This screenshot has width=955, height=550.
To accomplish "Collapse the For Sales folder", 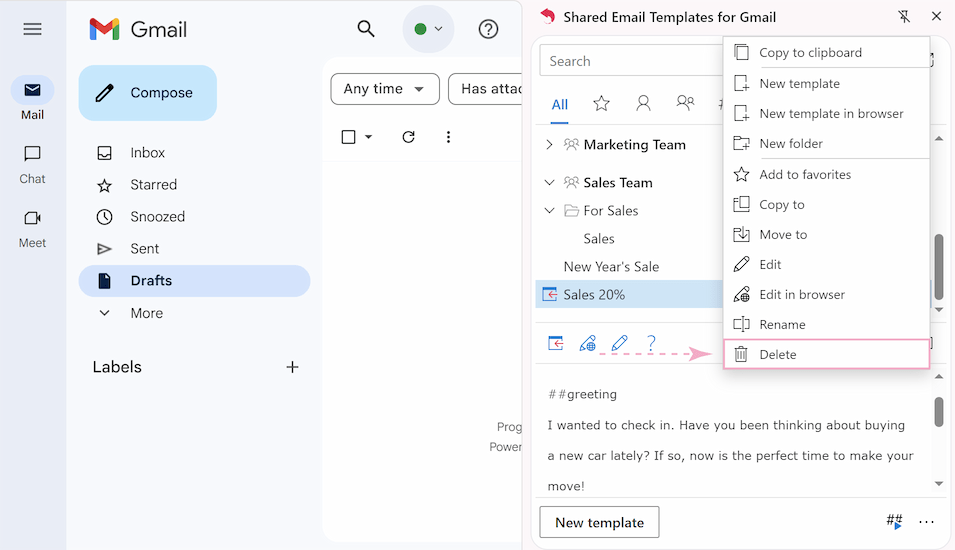I will (x=549, y=211).
